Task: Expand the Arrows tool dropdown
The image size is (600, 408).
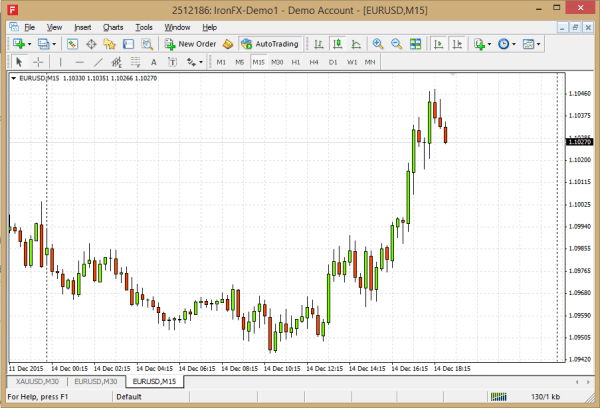Action: 201,62
